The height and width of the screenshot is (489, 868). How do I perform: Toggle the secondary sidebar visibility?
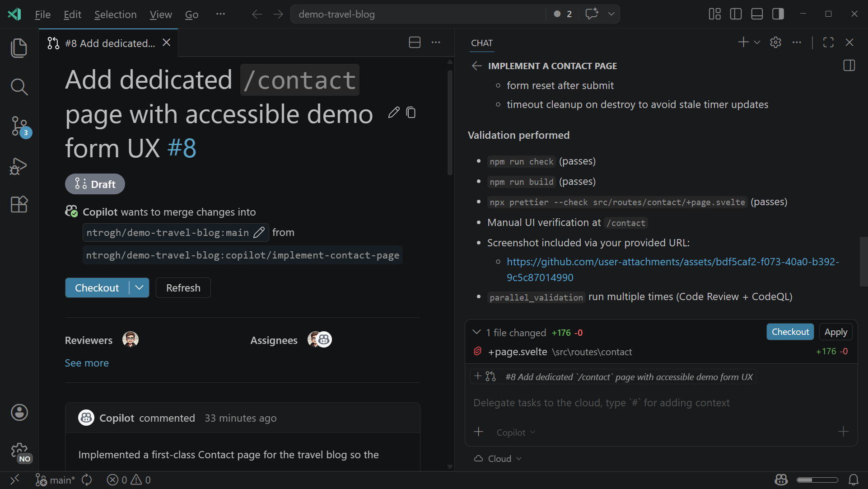(x=778, y=14)
